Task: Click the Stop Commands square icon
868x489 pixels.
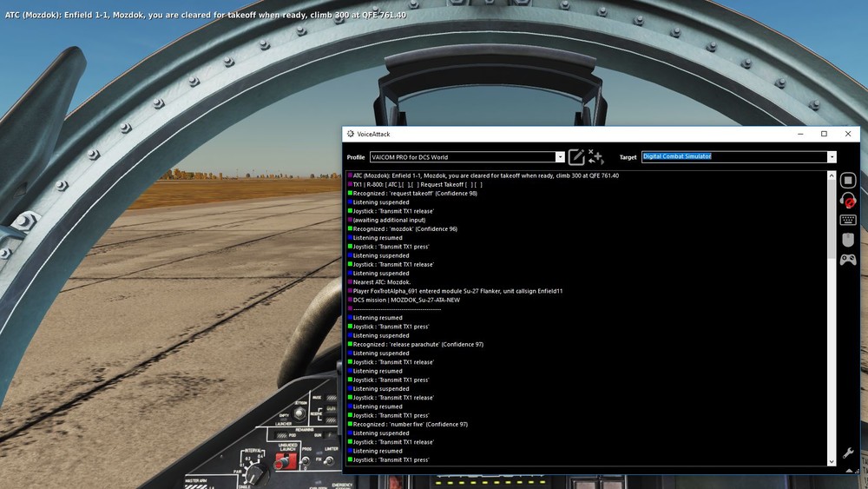Action: pos(847,180)
